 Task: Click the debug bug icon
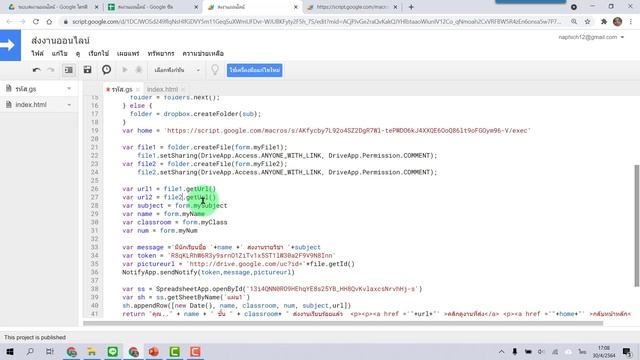tap(139, 70)
